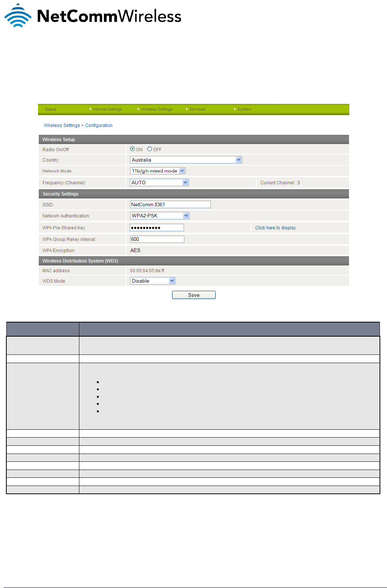The height and width of the screenshot is (588, 387).
Task: Select the MAC address value 00:60:64:65:8e:ff
Action: [147, 271]
